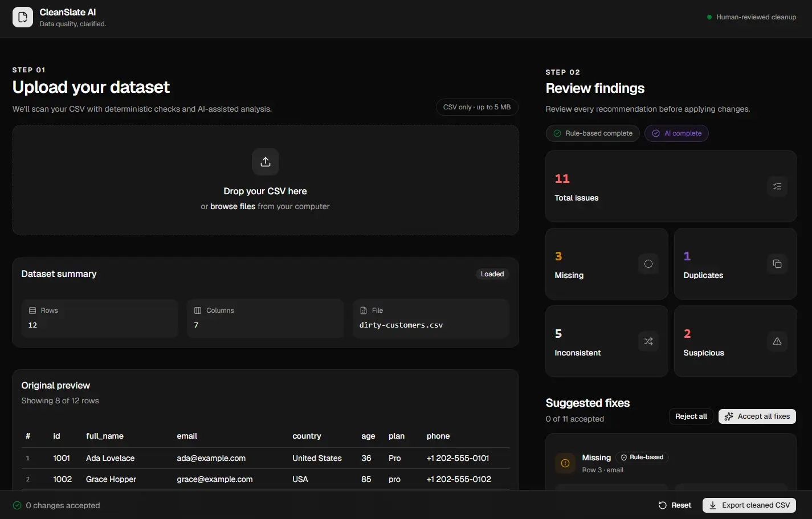Click the upload arrow icon in drop zone
Viewport: 812px width, 519px height.
(x=266, y=162)
